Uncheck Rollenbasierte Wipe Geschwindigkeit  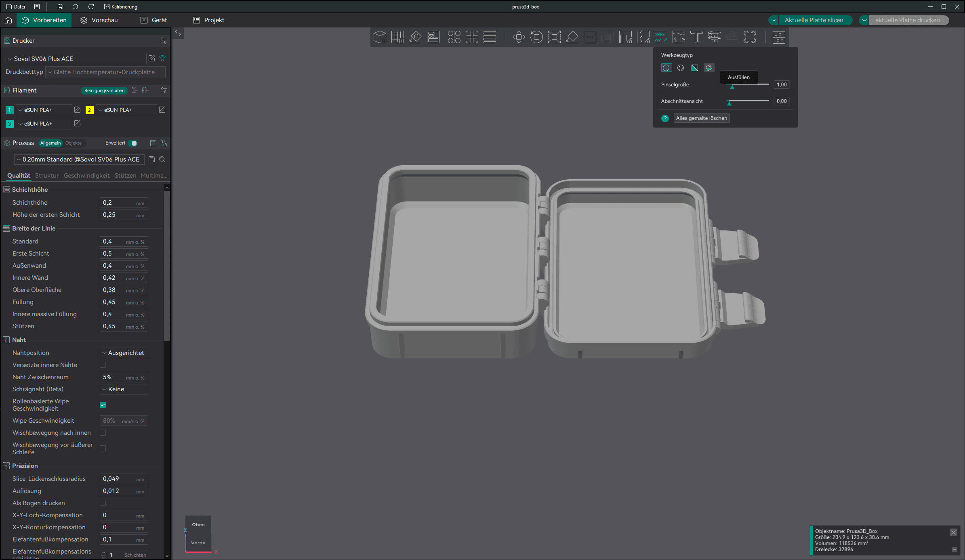click(103, 405)
